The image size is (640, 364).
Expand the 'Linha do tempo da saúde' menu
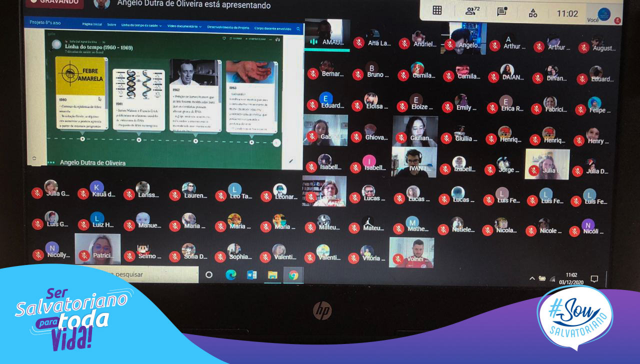point(142,25)
